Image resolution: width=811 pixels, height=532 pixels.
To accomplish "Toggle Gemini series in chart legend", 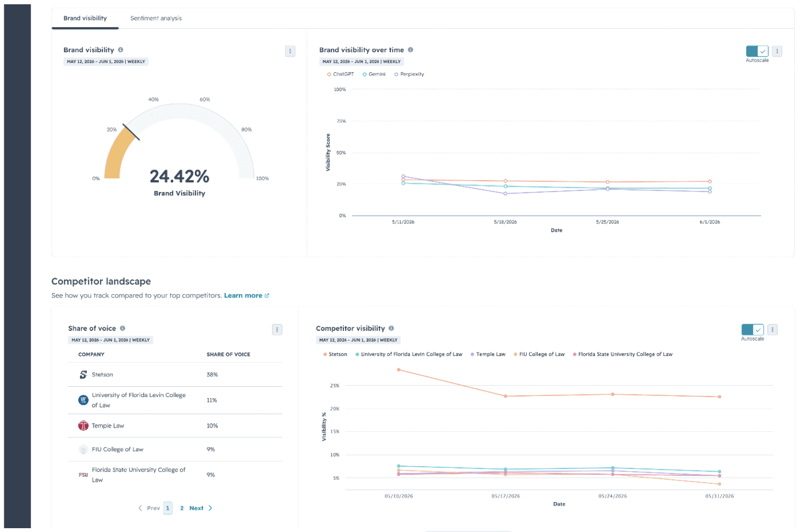I will [x=374, y=74].
